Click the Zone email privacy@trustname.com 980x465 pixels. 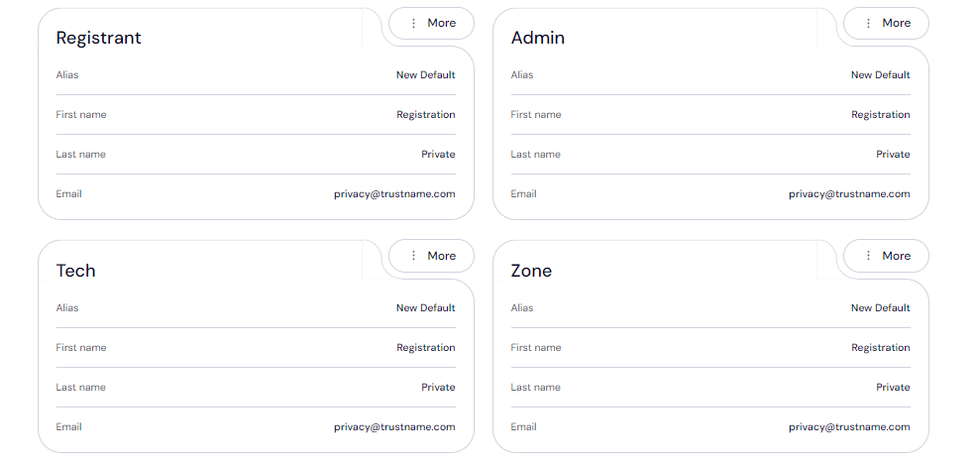(x=849, y=427)
